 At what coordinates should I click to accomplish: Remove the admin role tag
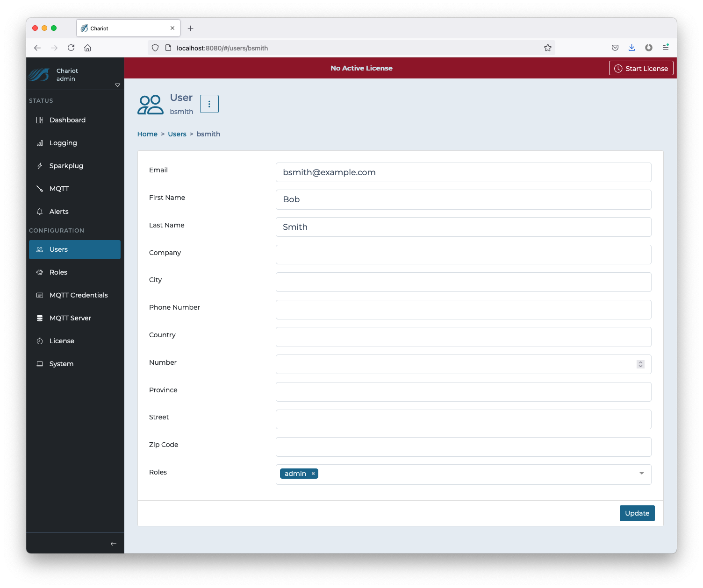pyautogui.click(x=313, y=474)
